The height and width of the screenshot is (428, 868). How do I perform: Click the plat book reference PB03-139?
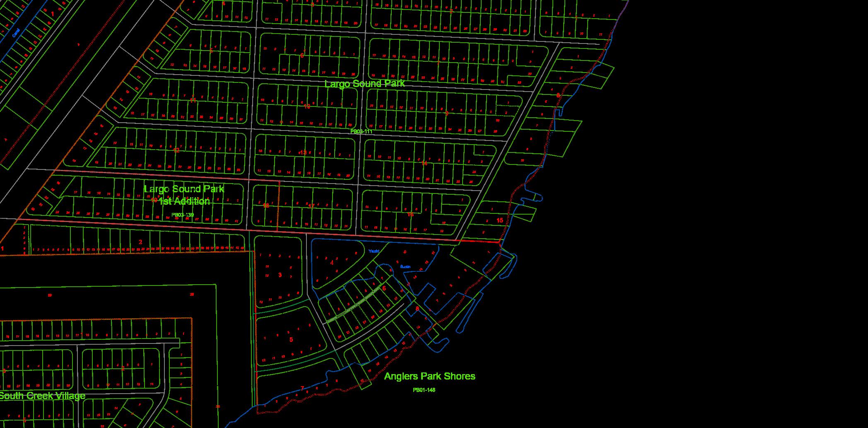[183, 215]
